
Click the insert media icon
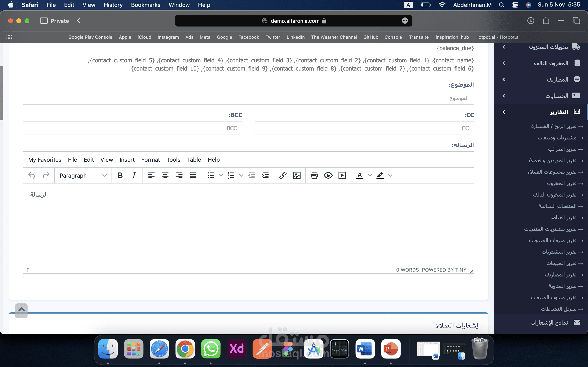[x=342, y=175]
